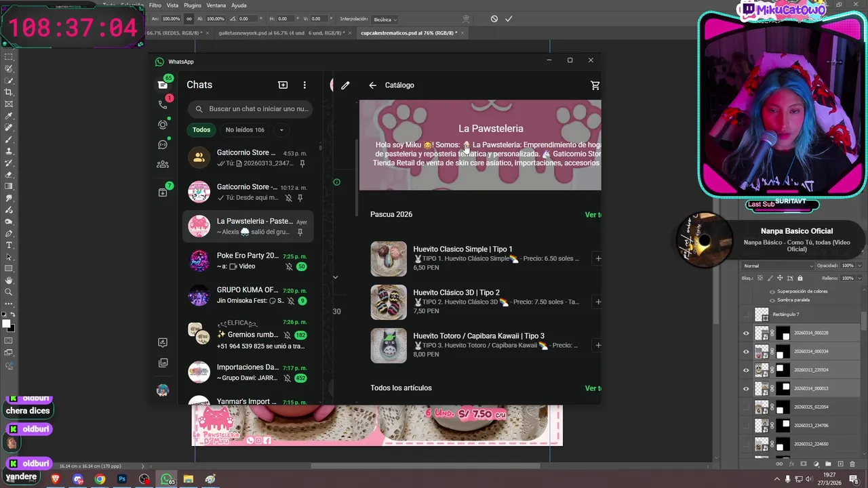The image size is (868, 488).
Task: Select the Brush tool in Photoshop
Action: coord(9,139)
